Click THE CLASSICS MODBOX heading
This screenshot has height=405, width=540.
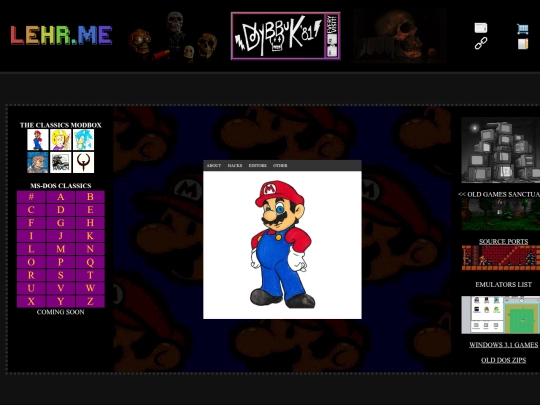point(61,125)
